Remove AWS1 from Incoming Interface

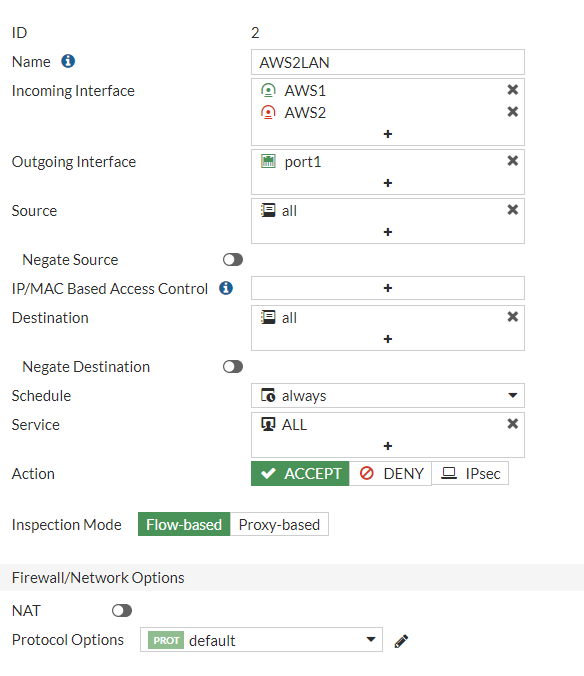pos(512,90)
